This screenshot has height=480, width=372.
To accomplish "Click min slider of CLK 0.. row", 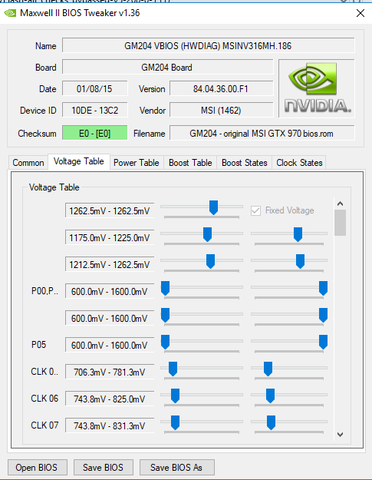I will tap(173, 369).
